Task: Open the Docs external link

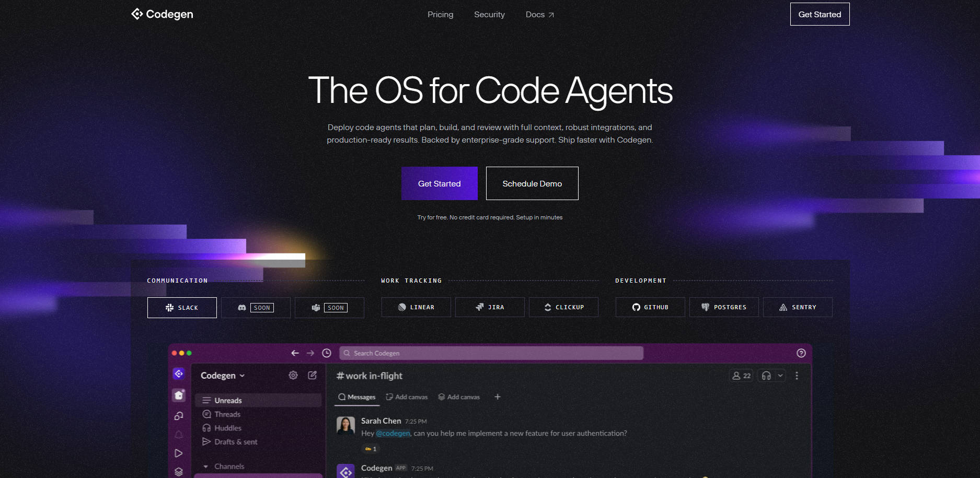Action: click(539, 15)
